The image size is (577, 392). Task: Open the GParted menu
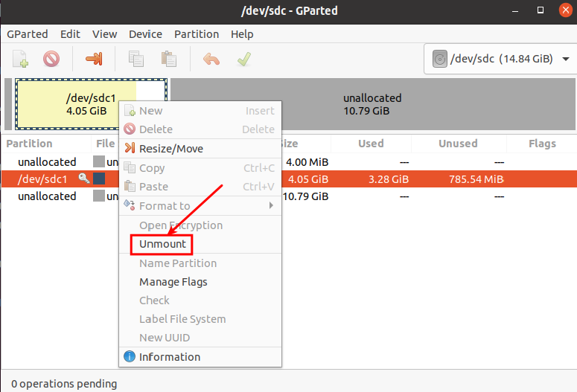pyautogui.click(x=28, y=34)
